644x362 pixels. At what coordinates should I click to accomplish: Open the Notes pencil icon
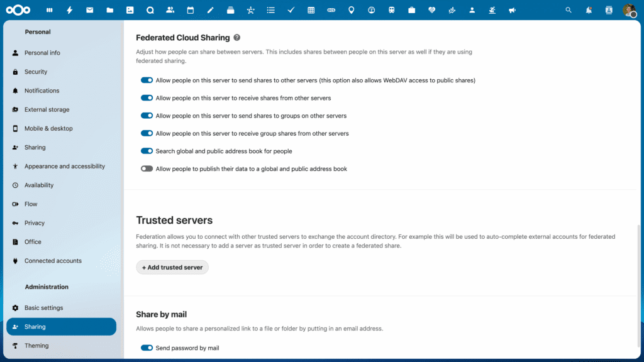pos(210,9)
